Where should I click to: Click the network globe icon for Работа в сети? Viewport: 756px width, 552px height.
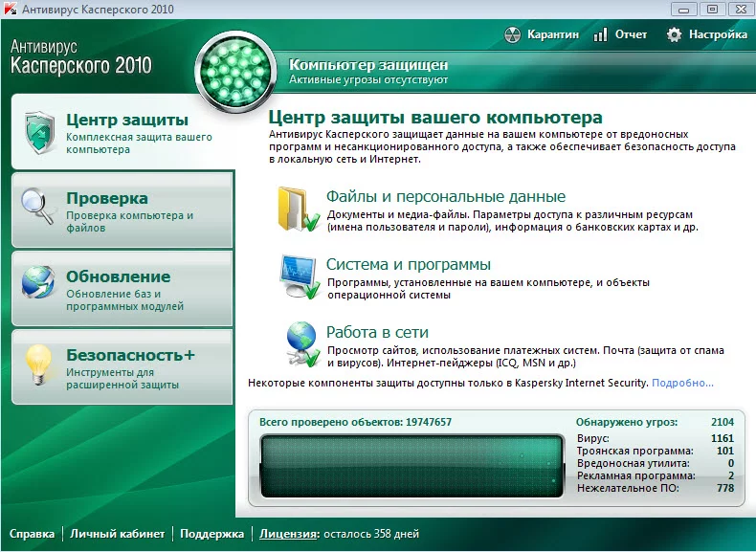302,344
